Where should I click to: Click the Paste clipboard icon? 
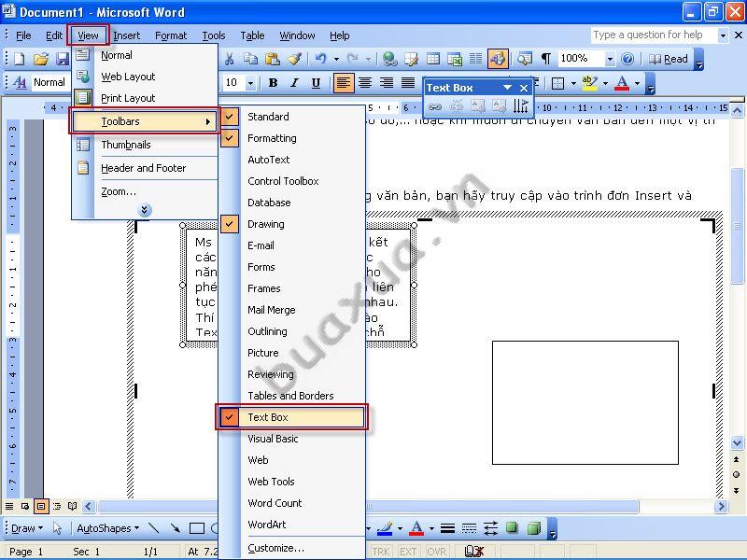pos(272,59)
